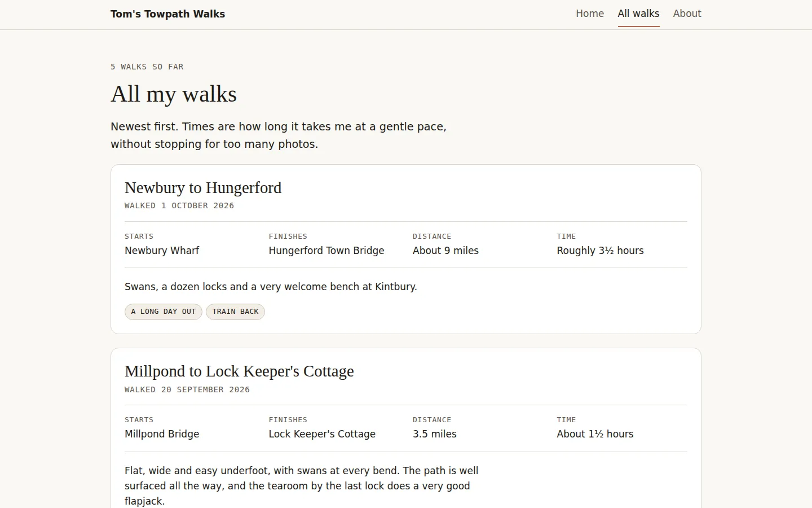Select the All walks nav tab

coord(638,14)
